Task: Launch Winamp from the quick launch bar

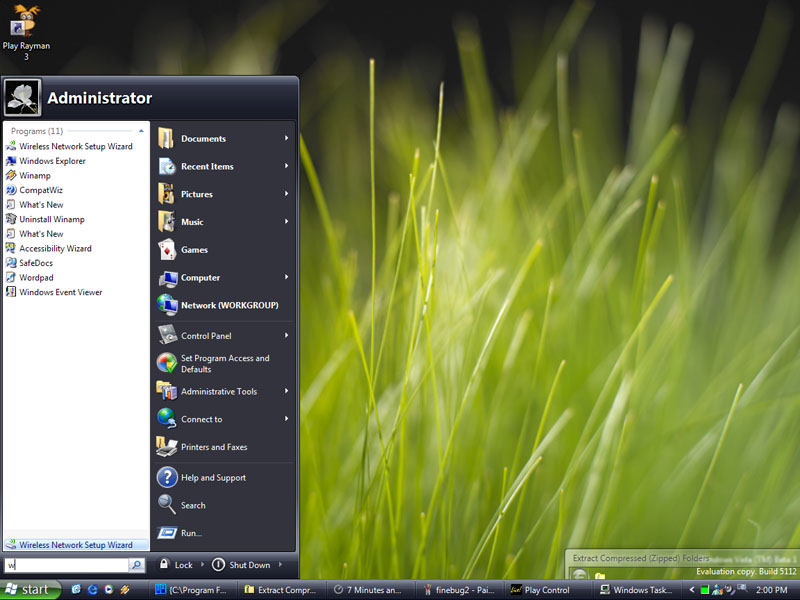Action: 125,590
